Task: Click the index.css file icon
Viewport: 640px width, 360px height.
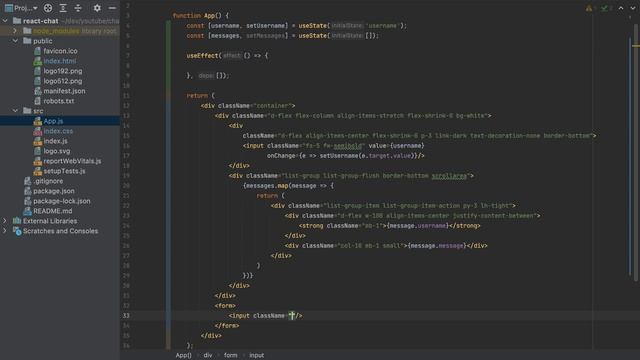Action: pyautogui.click(x=38, y=131)
